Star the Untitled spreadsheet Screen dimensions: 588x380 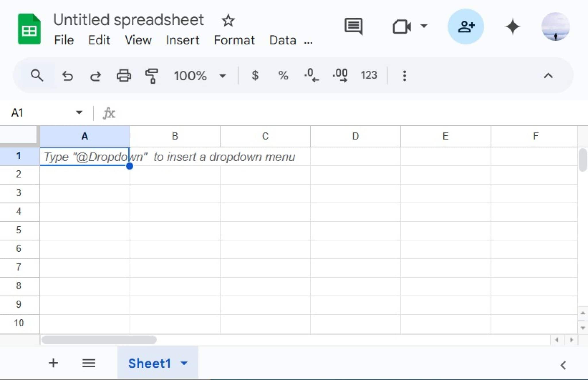pos(228,20)
